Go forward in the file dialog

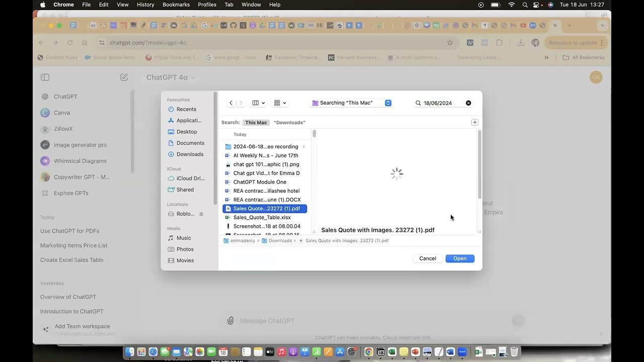[241, 103]
